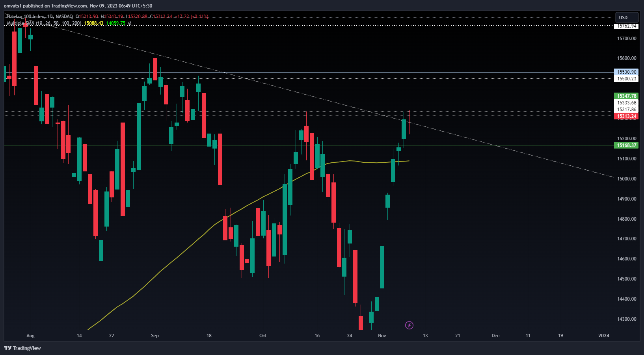Click the 15600.00 price axis tick
644x355 pixels.
tap(627, 58)
